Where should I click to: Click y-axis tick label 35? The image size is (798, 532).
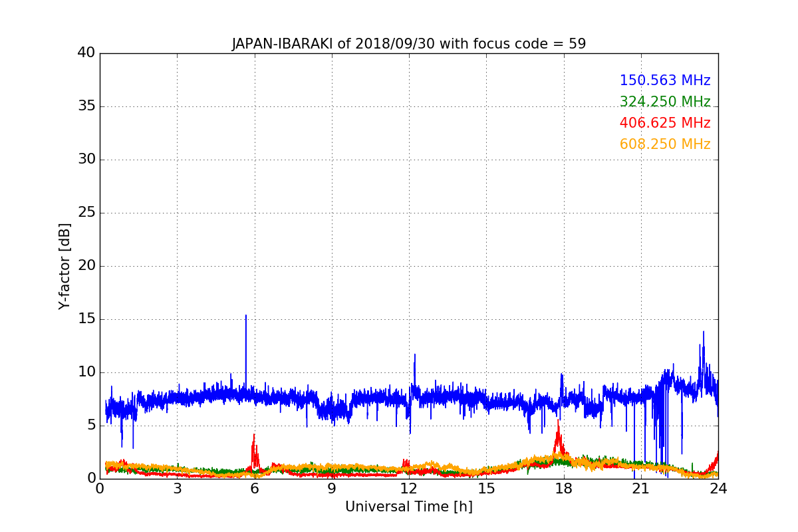(86, 106)
